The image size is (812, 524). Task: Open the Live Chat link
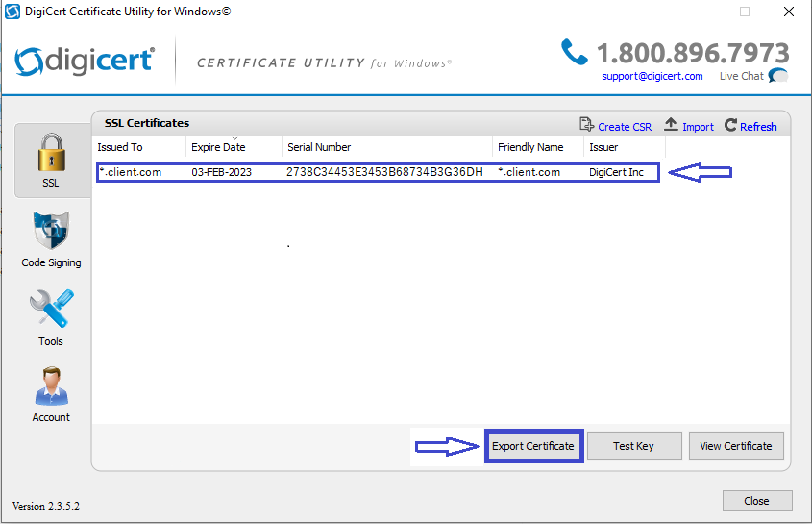741,76
